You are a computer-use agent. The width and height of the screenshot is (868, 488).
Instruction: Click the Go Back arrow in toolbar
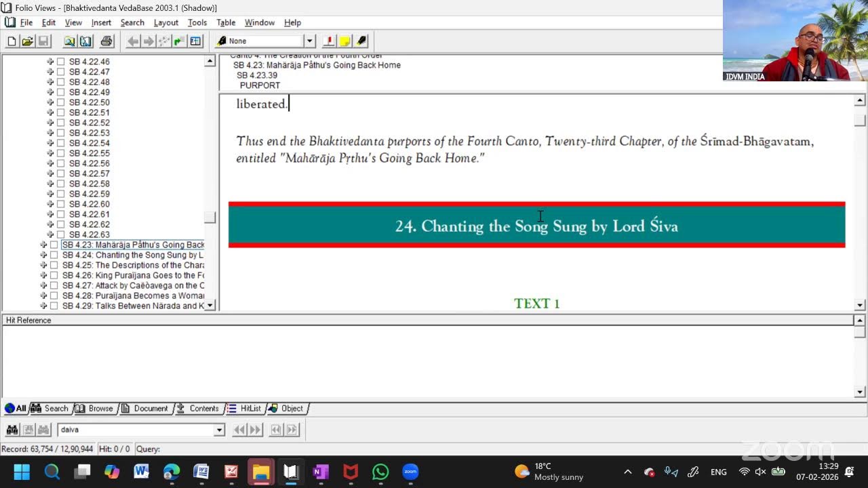133,41
